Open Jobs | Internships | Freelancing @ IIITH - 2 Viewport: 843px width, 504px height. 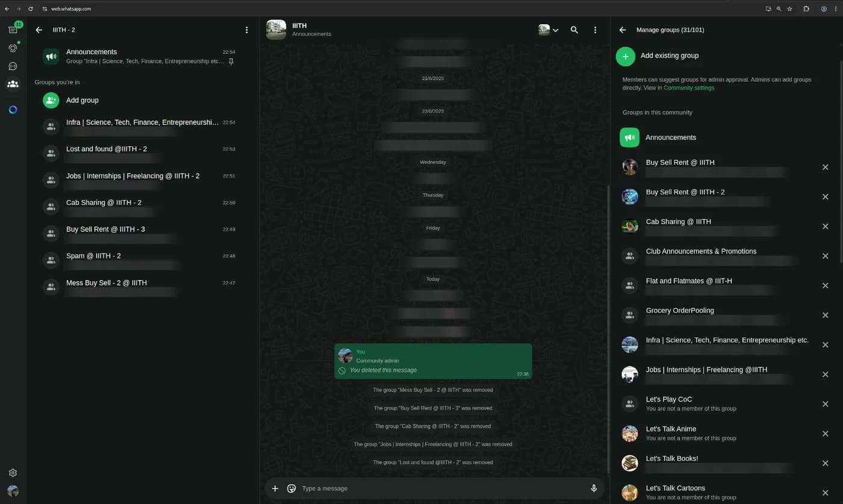[x=143, y=180]
